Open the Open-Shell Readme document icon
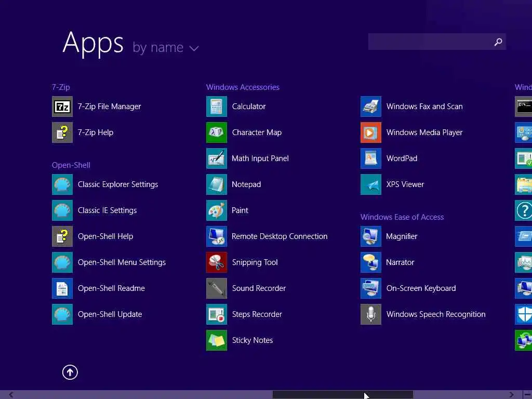 click(x=62, y=288)
